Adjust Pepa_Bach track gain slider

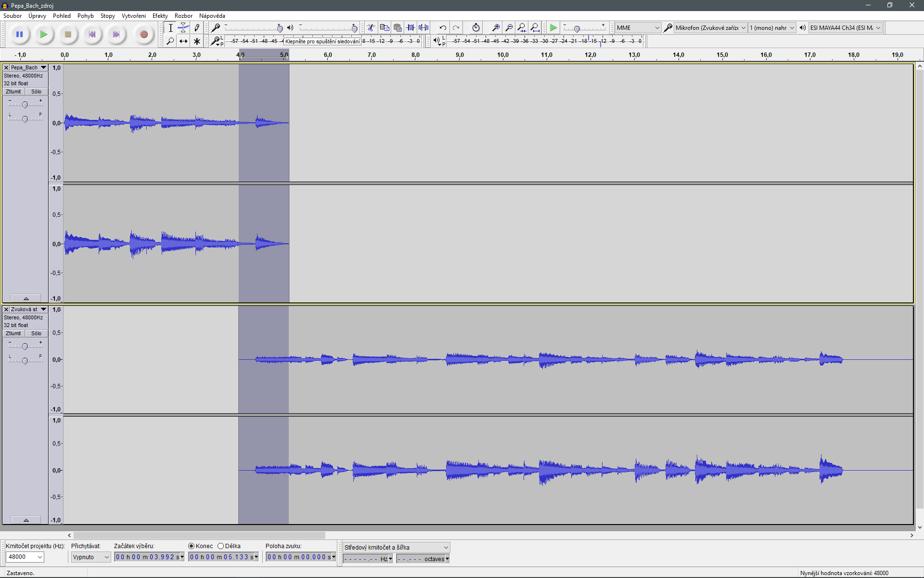tap(25, 104)
